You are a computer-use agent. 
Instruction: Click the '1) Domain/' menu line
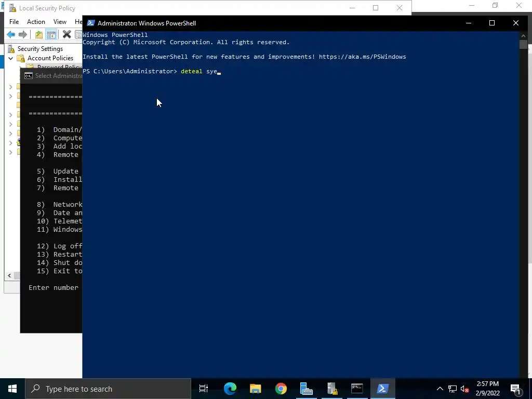(x=59, y=129)
